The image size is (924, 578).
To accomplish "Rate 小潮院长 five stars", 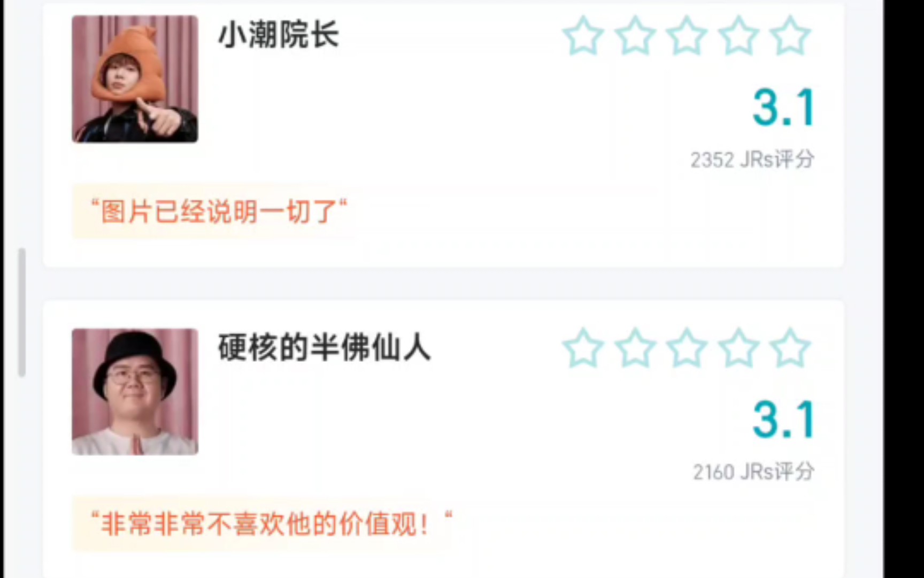I will (x=790, y=36).
